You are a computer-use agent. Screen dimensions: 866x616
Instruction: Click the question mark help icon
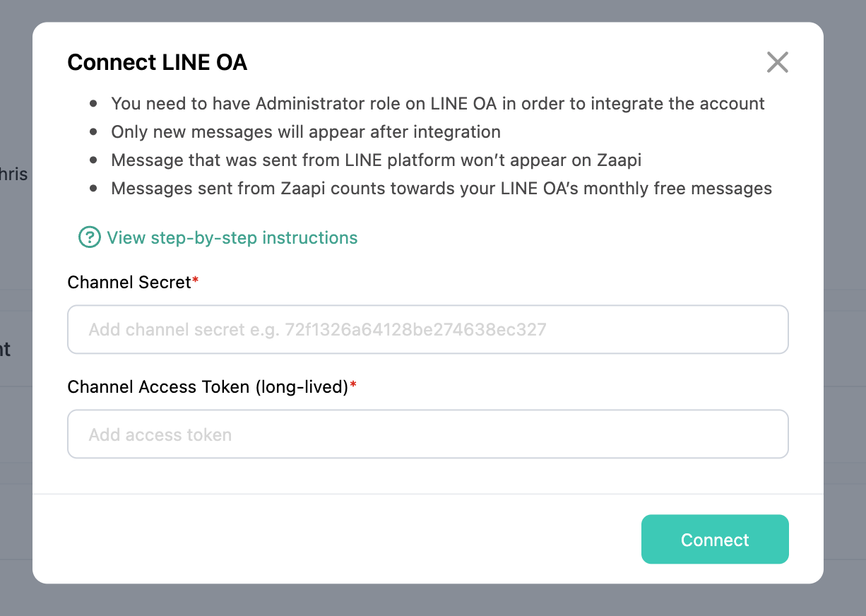click(89, 237)
